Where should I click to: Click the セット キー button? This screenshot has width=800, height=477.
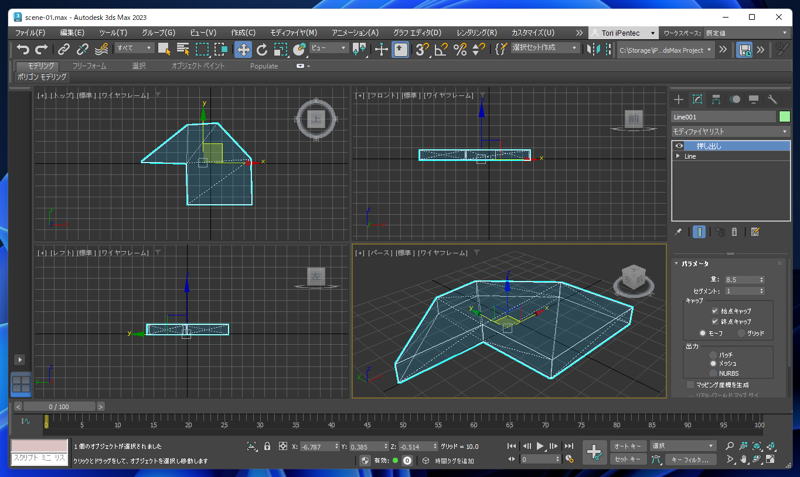[x=628, y=459]
